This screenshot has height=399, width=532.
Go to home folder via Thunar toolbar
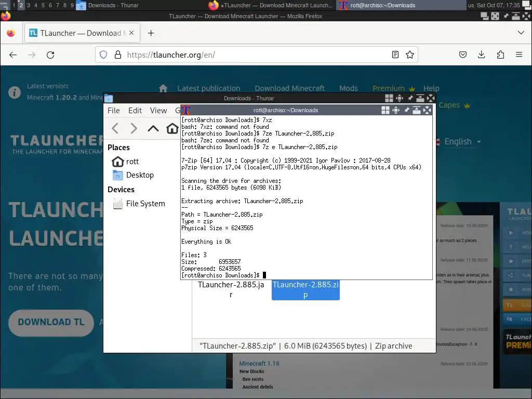[172, 128]
